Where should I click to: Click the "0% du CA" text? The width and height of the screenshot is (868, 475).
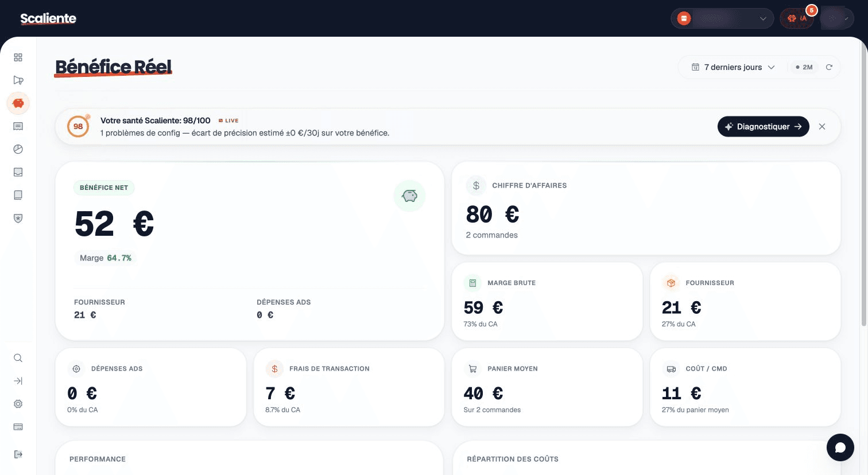(83, 410)
